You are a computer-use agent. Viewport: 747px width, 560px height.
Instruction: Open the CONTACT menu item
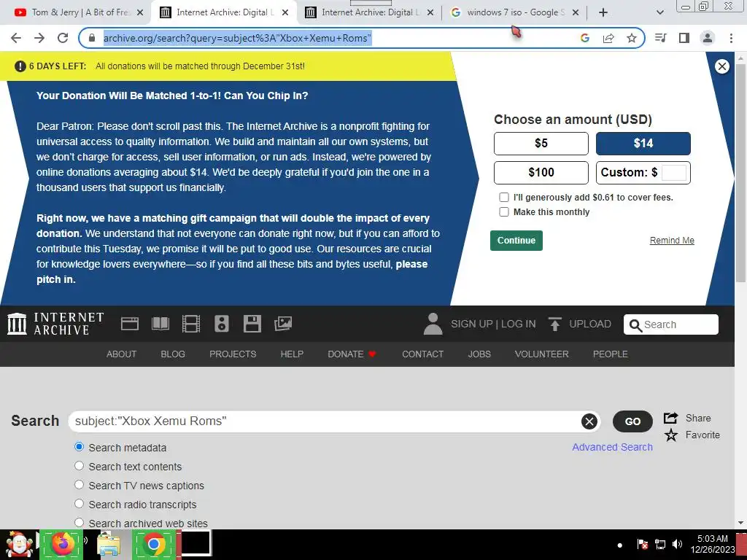tap(422, 354)
